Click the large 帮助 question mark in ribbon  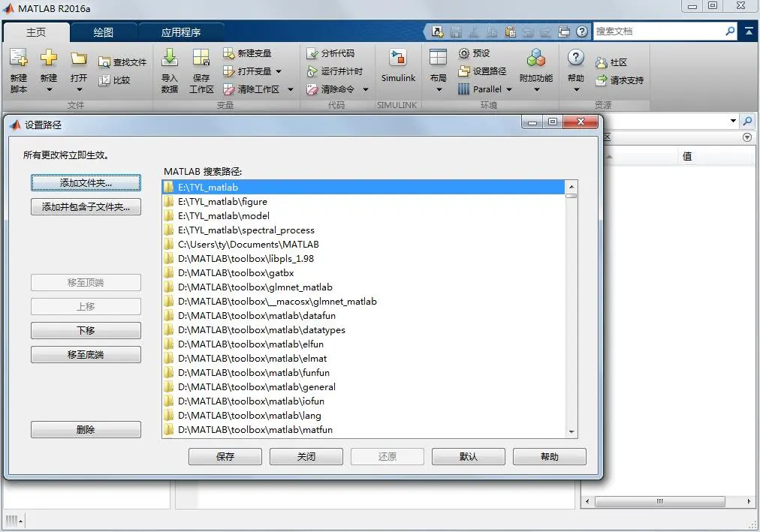(575, 58)
